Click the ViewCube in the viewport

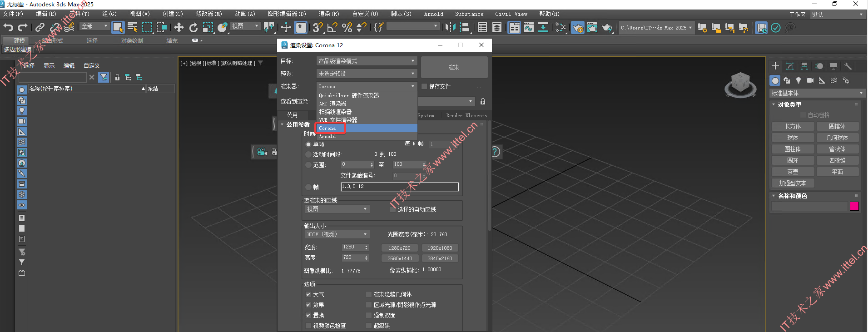point(740,84)
